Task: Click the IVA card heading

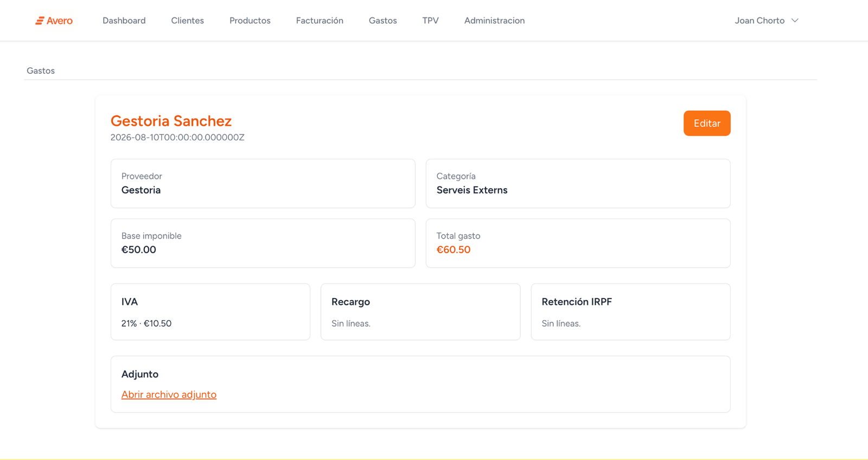Action: [x=130, y=302]
